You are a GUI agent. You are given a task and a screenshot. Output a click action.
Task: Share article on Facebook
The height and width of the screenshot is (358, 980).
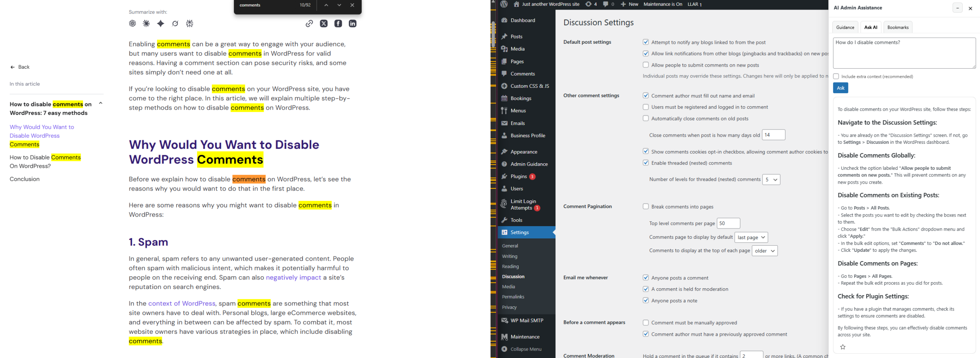pyautogui.click(x=338, y=23)
